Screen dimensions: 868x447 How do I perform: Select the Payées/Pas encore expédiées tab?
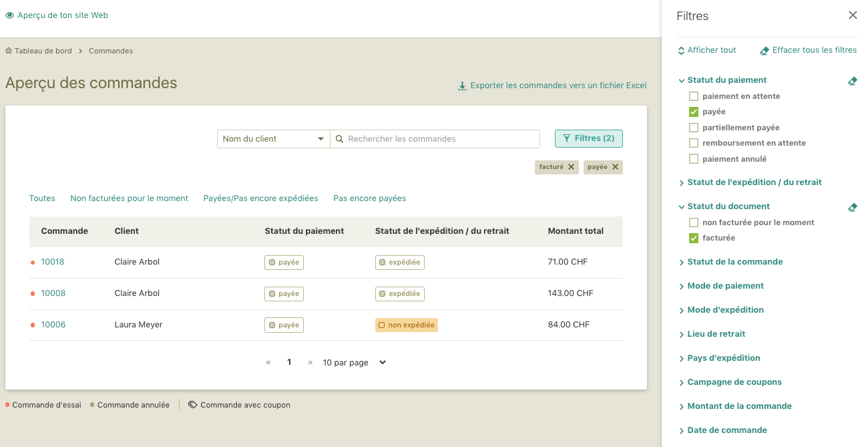click(x=261, y=198)
